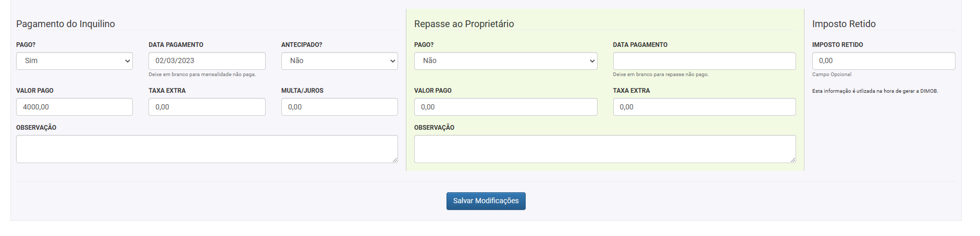The height and width of the screenshot is (236, 980).
Task: Click Repasse ao Proprietário section heading
Action: 464,24
